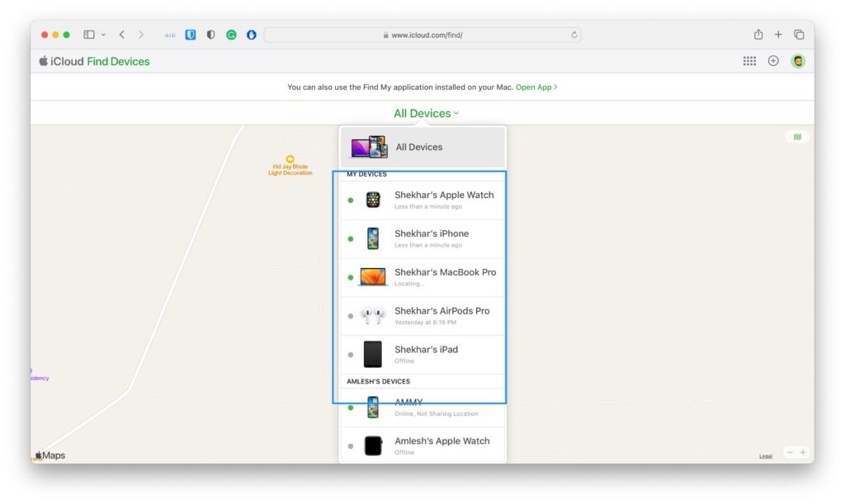The height and width of the screenshot is (504, 845).
Task: Open the sidebar options chevron
Action: (103, 35)
